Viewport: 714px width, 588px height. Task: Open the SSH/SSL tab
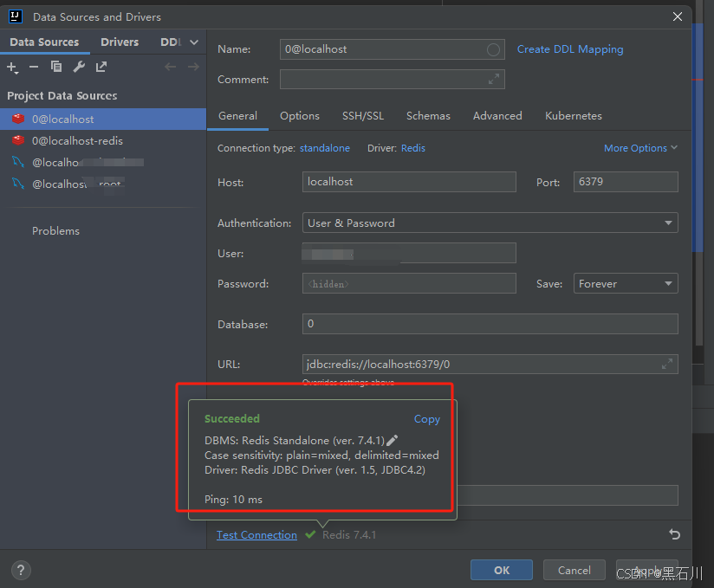(x=363, y=115)
